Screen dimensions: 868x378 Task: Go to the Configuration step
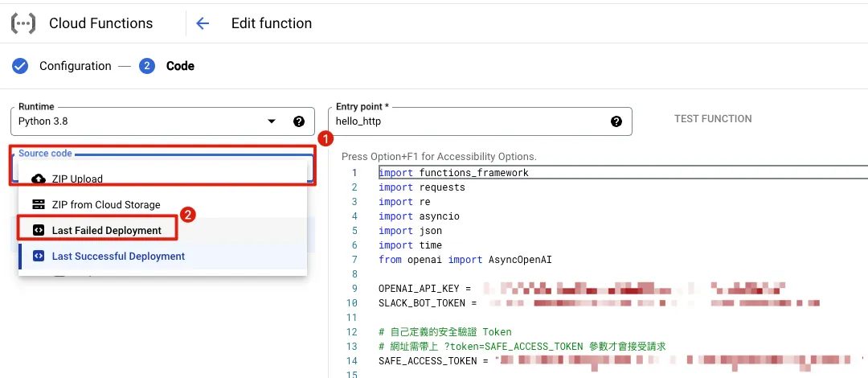point(75,66)
